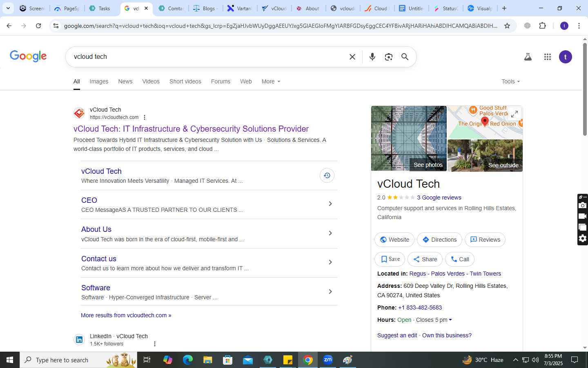The width and height of the screenshot is (588, 368).
Task: Switch to the Short videos tab
Action: [x=185, y=81]
